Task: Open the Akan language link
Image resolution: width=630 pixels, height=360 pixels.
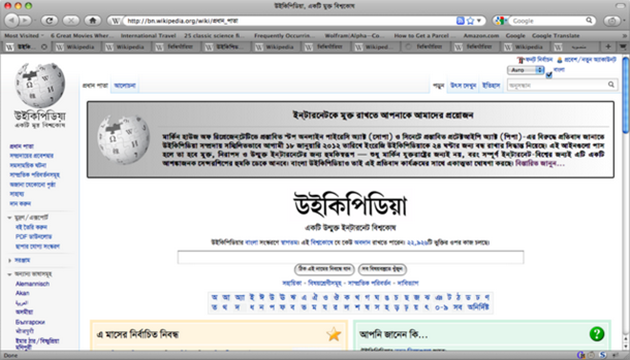Action: tap(22, 293)
